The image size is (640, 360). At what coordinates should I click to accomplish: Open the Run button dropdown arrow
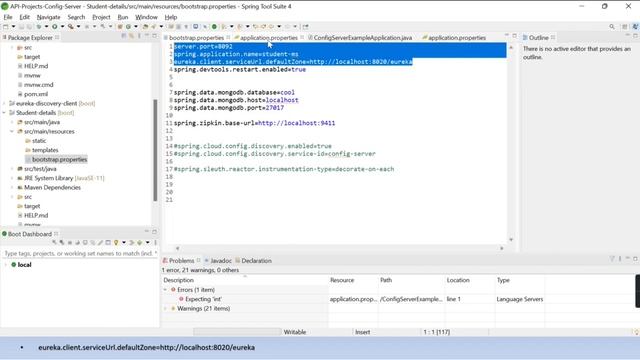click(62, 27)
